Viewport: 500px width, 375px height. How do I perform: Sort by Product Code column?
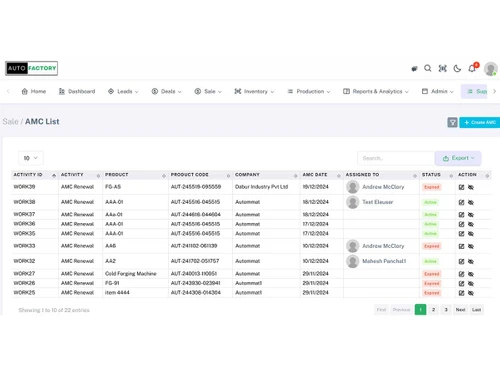(200, 175)
